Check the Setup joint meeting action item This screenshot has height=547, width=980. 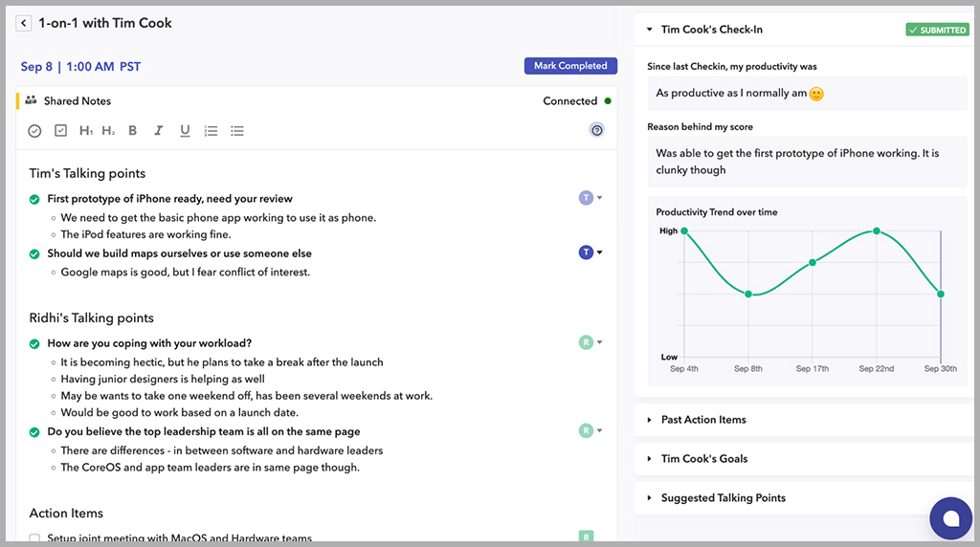(34, 537)
